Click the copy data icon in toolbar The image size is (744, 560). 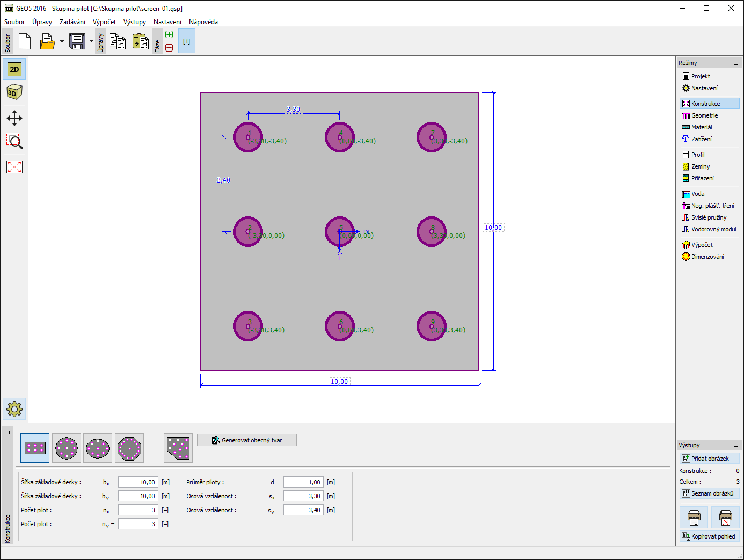click(117, 41)
